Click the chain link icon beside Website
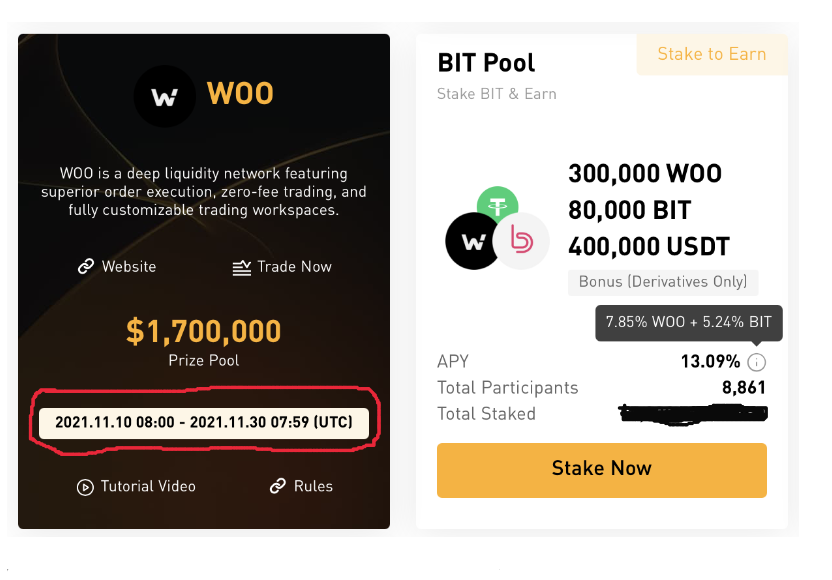832x580 pixels. [86, 267]
